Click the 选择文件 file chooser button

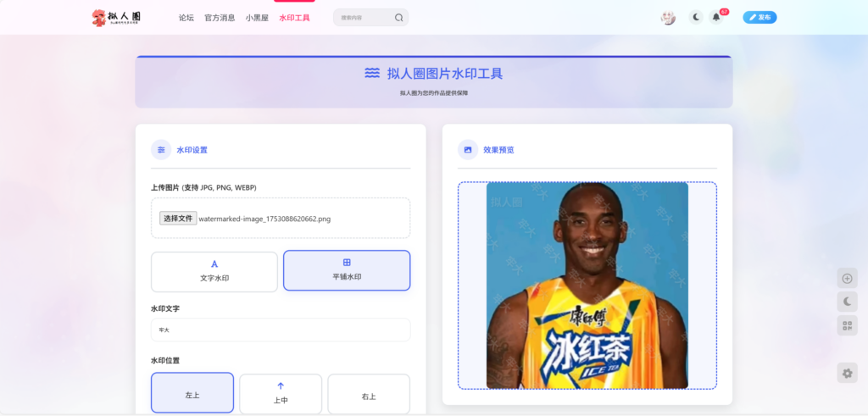(x=178, y=219)
